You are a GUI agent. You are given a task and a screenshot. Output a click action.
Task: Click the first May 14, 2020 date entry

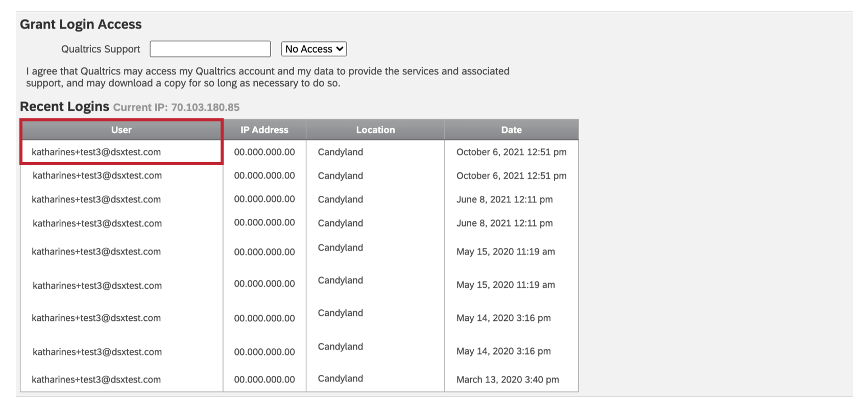503,318
